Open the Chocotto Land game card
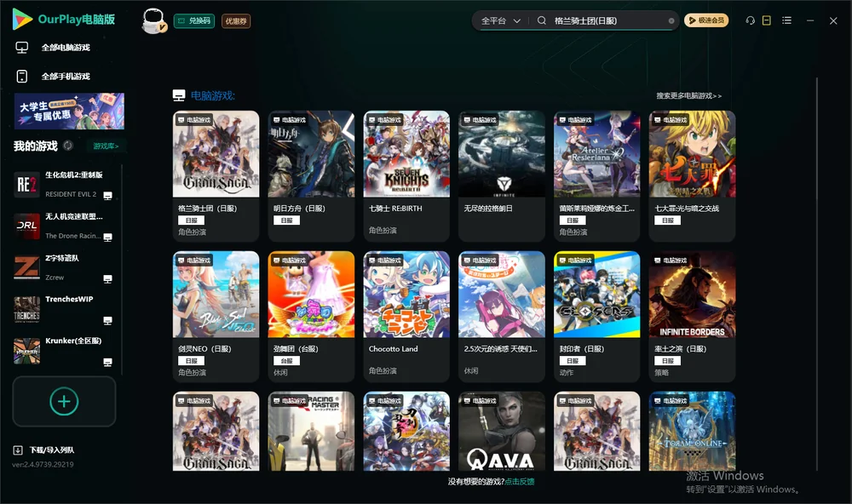 (x=406, y=317)
